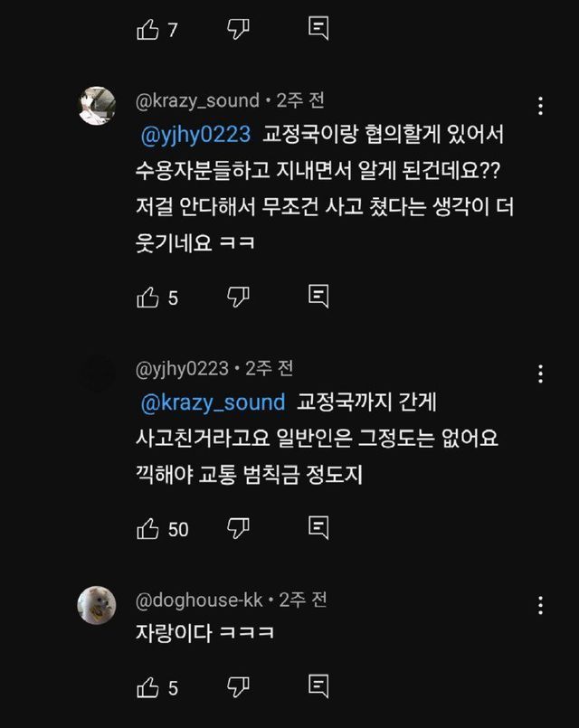Dislike the @yjhy0223 comment

tap(237, 528)
